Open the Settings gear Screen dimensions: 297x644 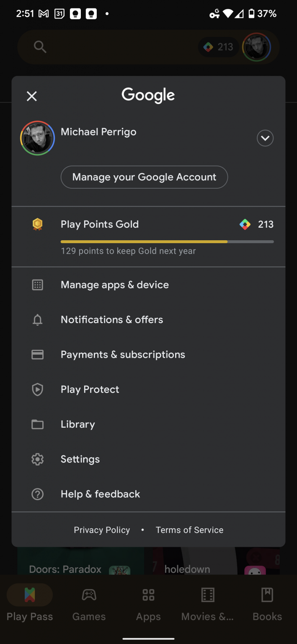click(x=37, y=459)
